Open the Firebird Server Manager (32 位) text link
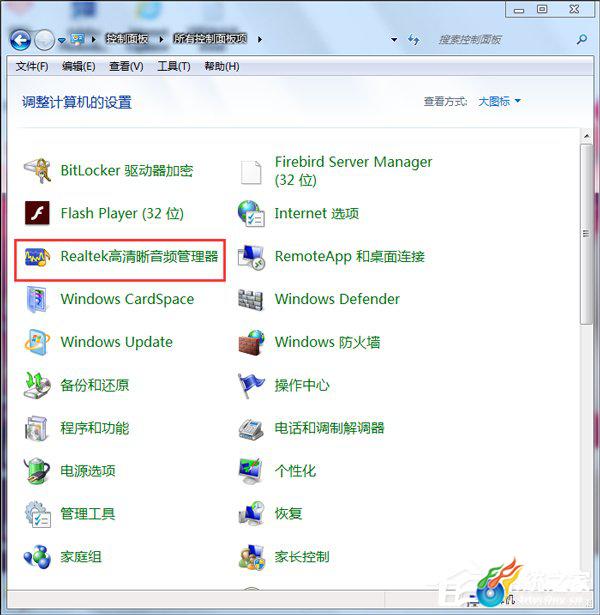The height and width of the screenshot is (615, 600). [x=353, y=171]
